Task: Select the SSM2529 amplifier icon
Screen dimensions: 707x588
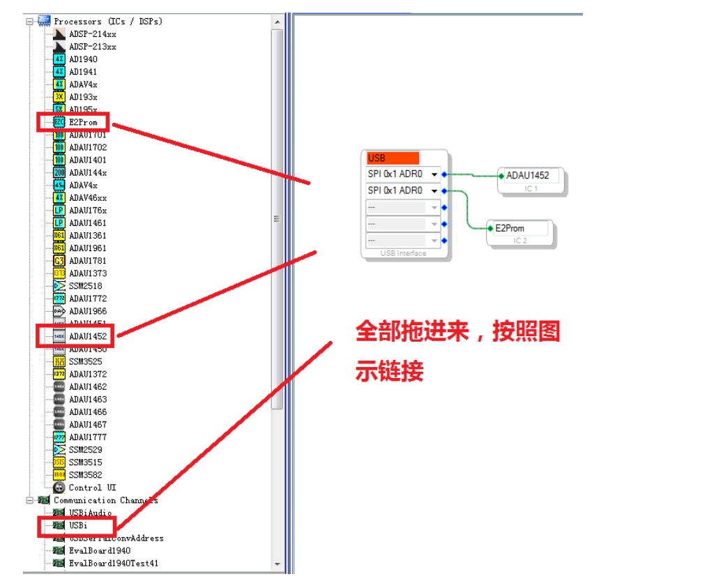Action: (59, 450)
